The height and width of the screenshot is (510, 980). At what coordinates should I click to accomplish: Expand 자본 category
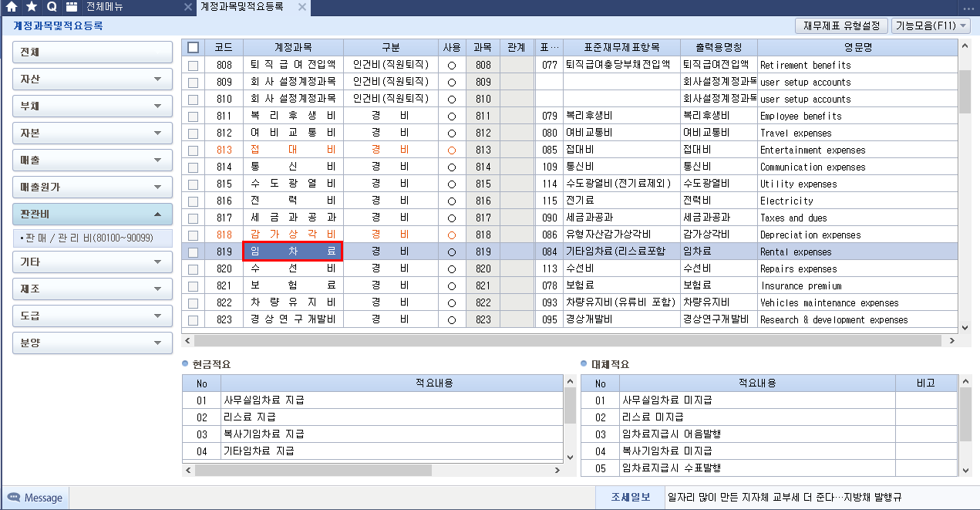click(x=93, y=133)
